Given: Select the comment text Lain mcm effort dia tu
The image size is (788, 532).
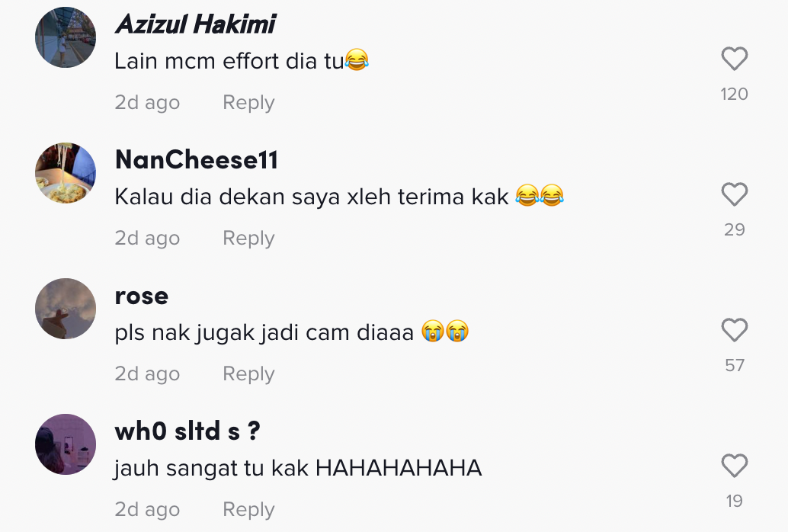Looking at the screenshot, I should point(242,61).
